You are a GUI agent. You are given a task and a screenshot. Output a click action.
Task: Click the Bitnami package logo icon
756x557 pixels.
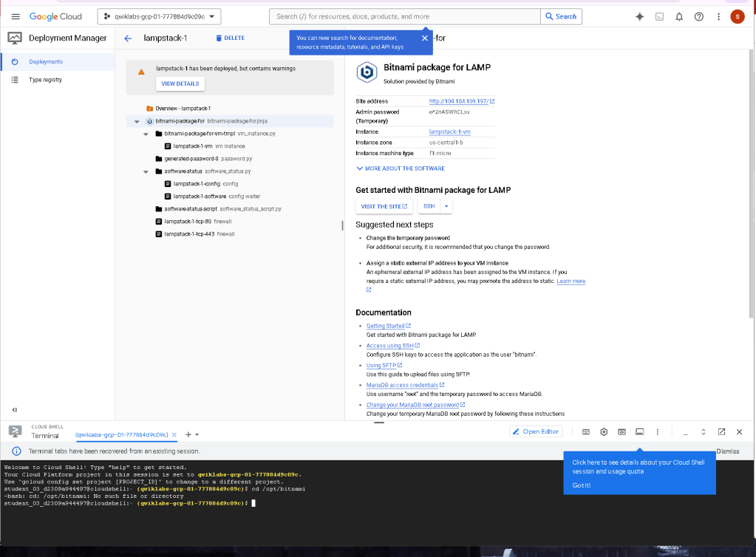point(367,72)
